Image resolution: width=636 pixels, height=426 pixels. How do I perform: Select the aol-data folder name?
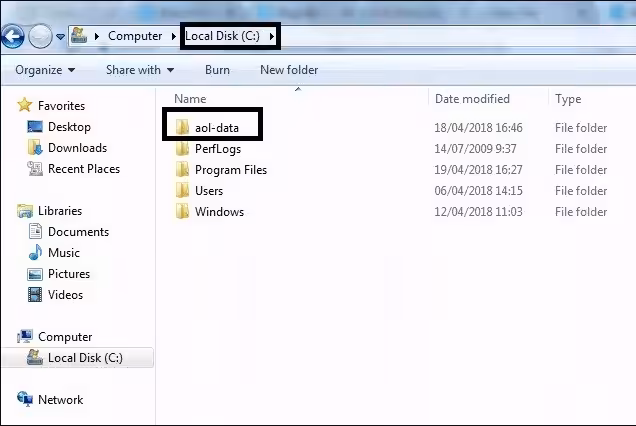pyautogui.click(x=217, y=128)
